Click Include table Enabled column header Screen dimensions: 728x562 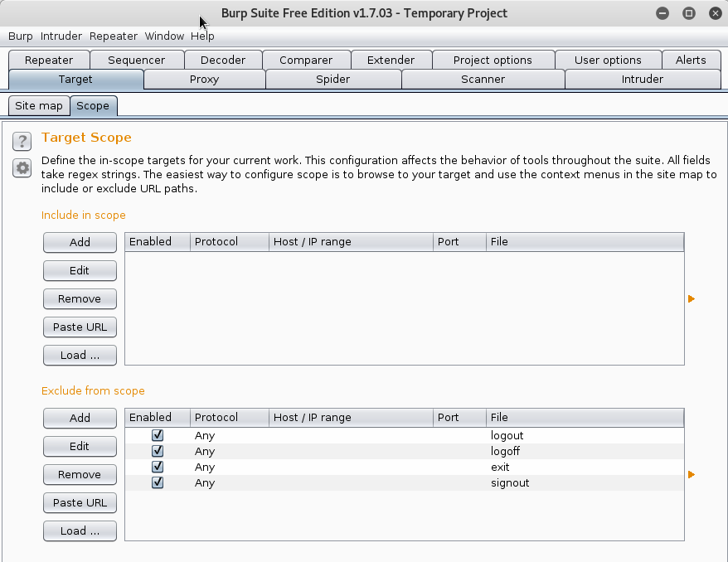[x=158, y=242]
